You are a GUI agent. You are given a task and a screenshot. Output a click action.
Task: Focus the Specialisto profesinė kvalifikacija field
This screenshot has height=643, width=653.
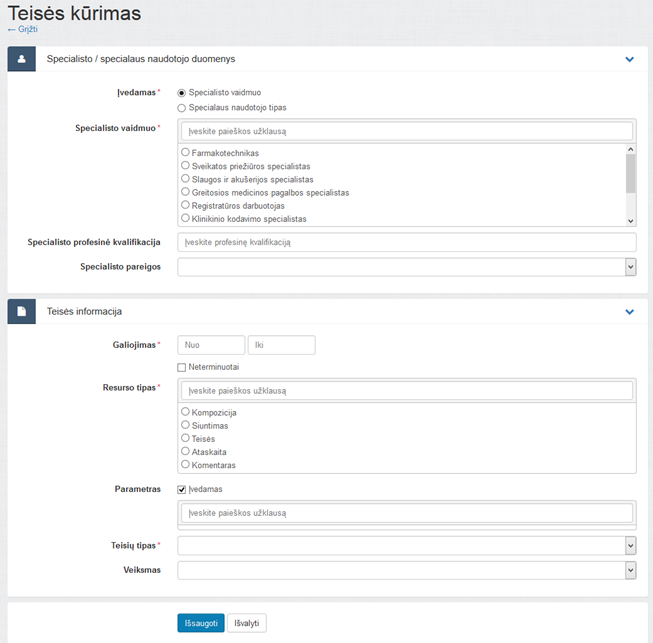(407, 242)
